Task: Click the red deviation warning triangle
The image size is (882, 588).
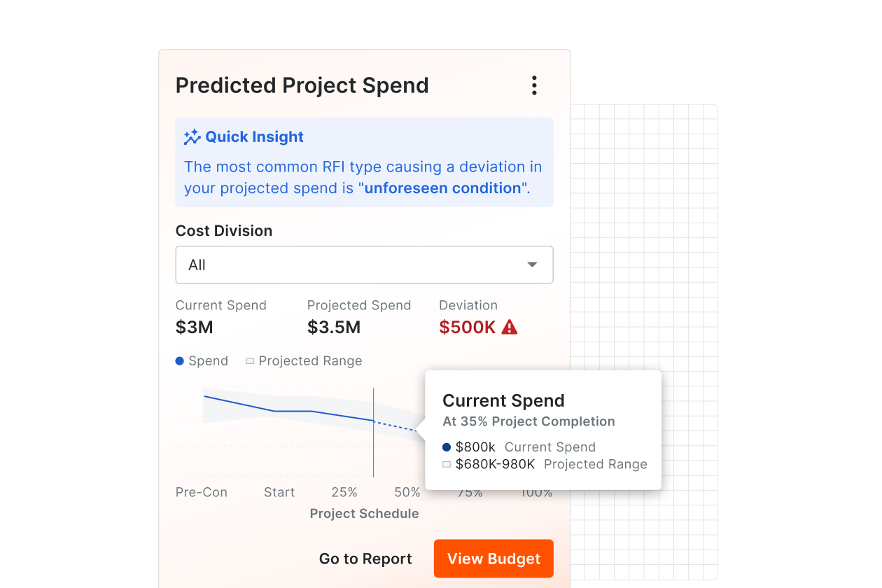Action: pos(509,326)
